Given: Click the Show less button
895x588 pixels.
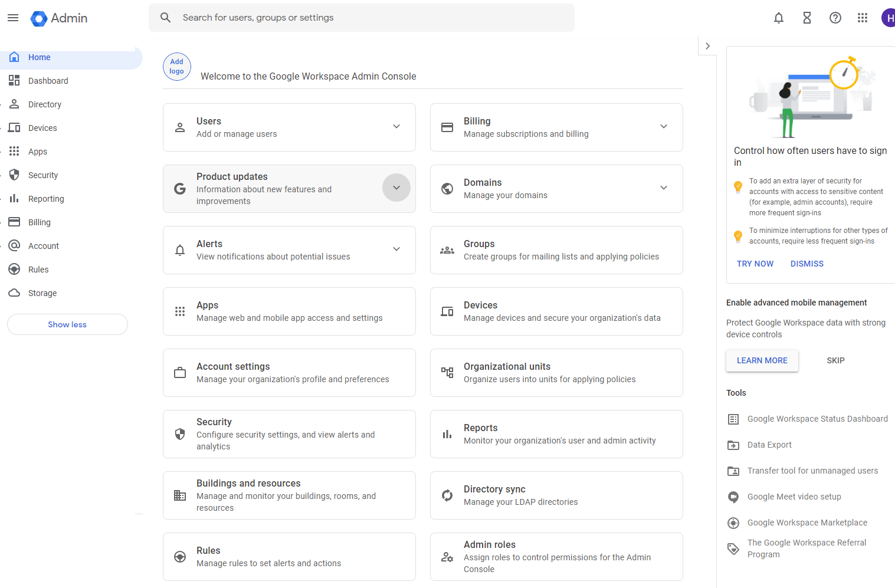Looking at the screenshot, I should pos(67,324).
